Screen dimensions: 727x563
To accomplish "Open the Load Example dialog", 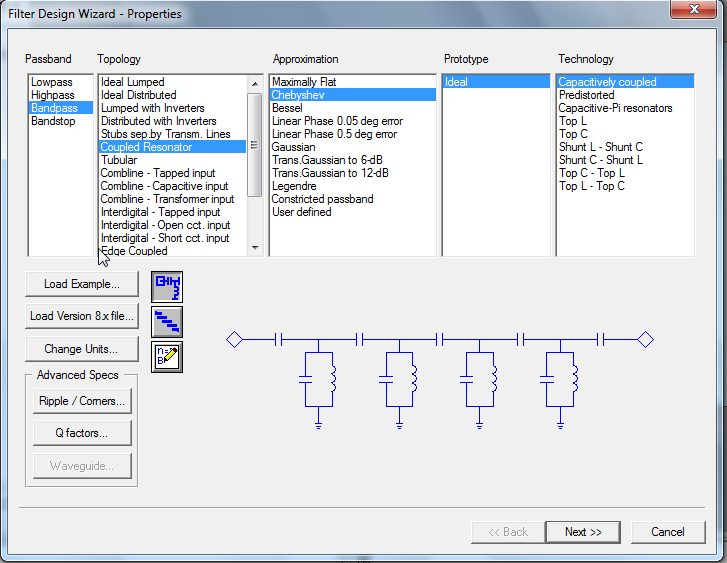I will (x=82, y=284).
